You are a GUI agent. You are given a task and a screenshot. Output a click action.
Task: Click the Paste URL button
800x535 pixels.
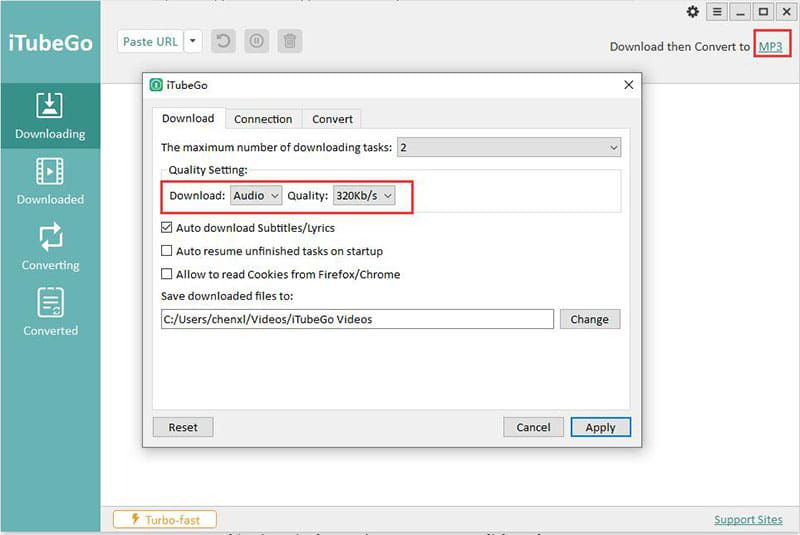coord(150,41)
